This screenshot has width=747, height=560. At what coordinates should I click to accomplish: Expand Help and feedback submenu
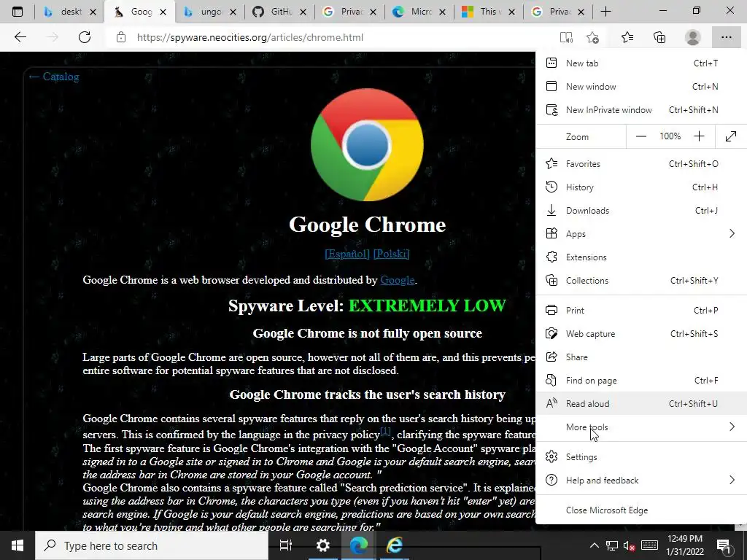[641, 481]
